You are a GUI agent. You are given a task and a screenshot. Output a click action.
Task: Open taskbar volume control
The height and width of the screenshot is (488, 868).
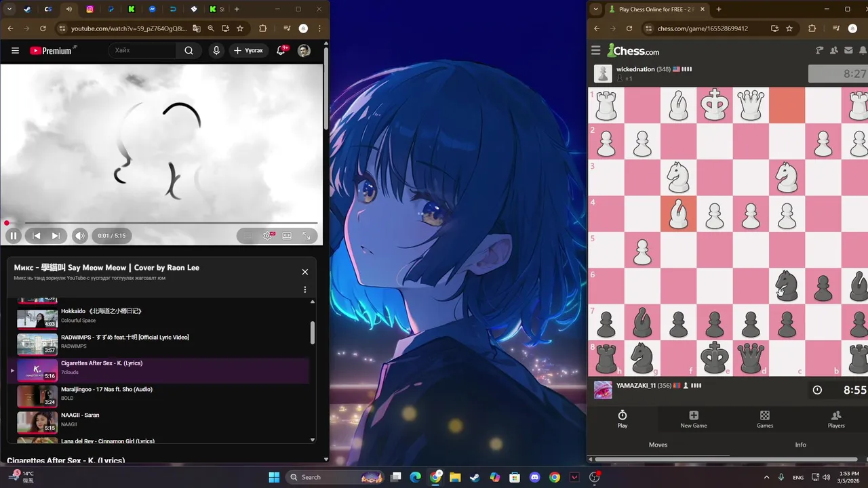(x=827, y=477)
